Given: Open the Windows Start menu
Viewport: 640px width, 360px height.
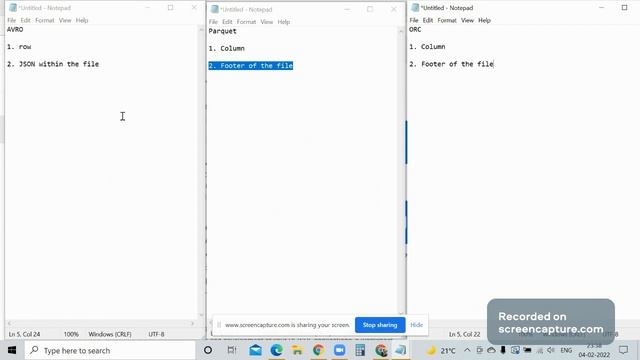Looking at the screenshot, I should tap(12, 350).
